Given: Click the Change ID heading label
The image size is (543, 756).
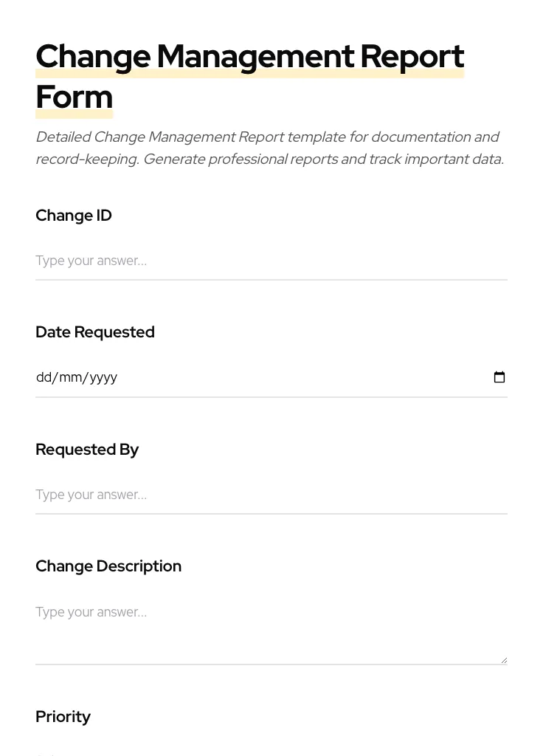Looking at the screenshot, I should tap(74, 216).
